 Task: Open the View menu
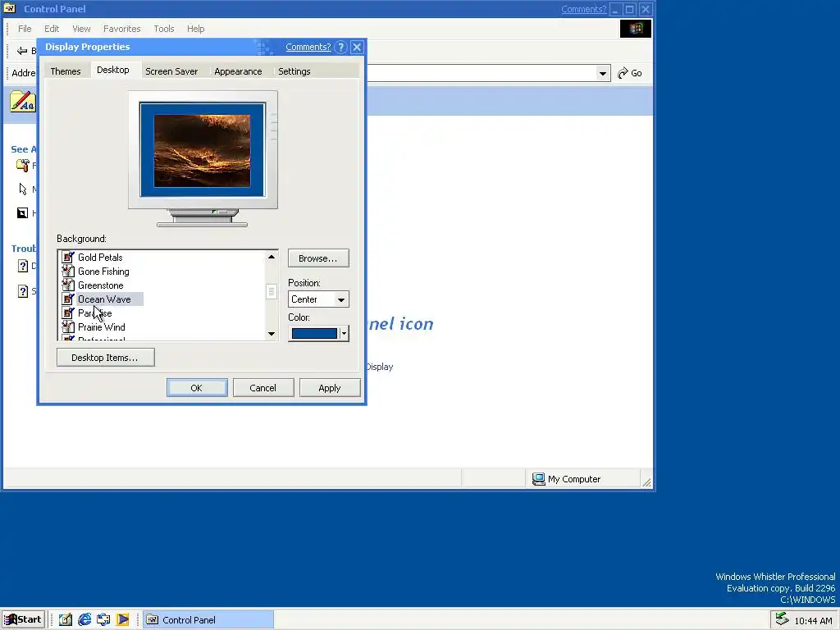[x=81, y=29]
